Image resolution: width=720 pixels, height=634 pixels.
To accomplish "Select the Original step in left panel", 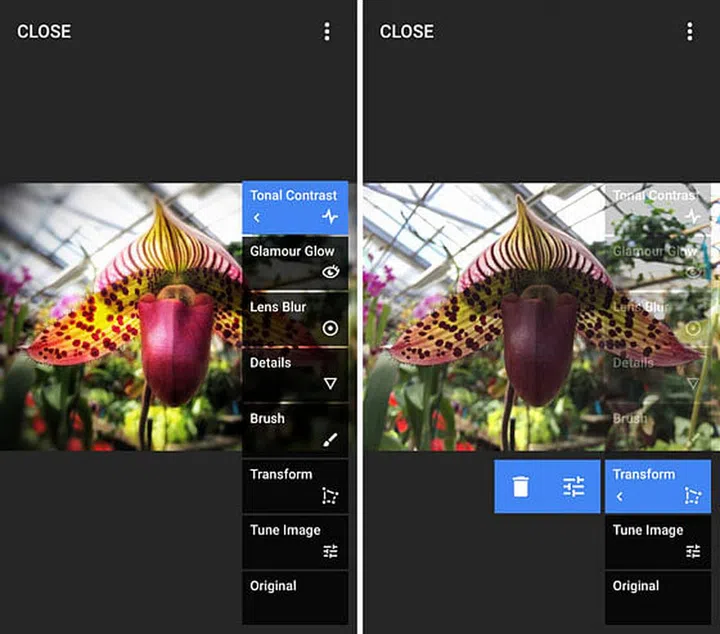I will pyautogui.click(x=295, y=597).
